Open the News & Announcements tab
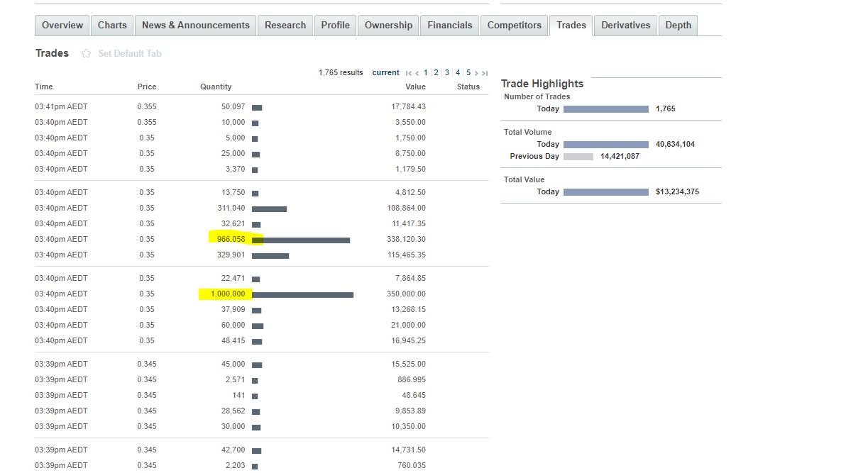This screenshot has height=473, width=868. tap(195, 26)
